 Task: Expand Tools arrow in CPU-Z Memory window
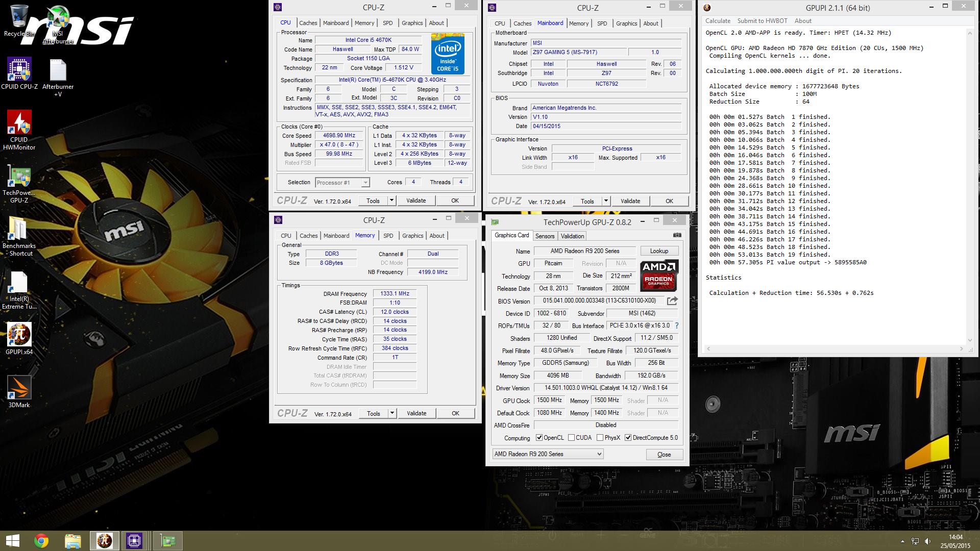[x=392, y=414]
